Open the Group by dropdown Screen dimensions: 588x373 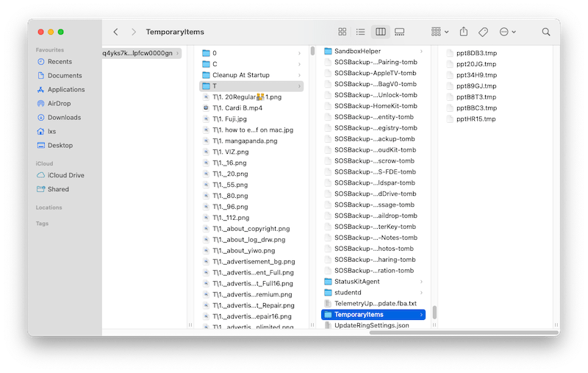[439, 32]
